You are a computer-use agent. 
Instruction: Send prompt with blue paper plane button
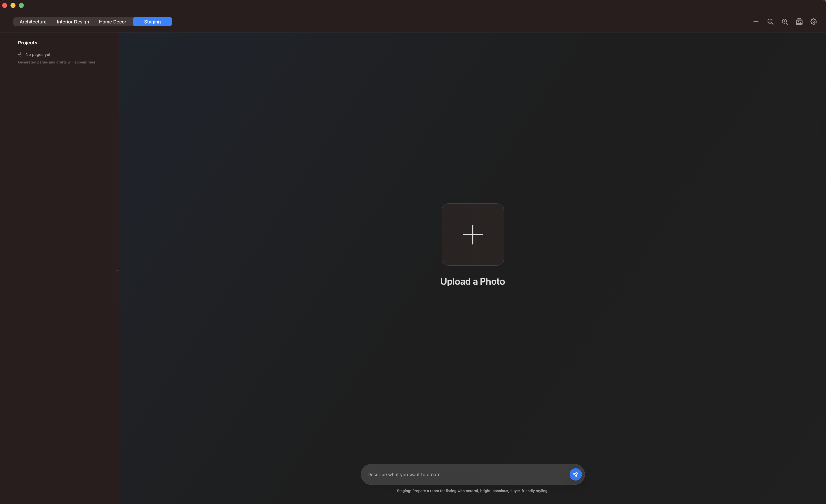pyautogui.click(x=575, y=474)
